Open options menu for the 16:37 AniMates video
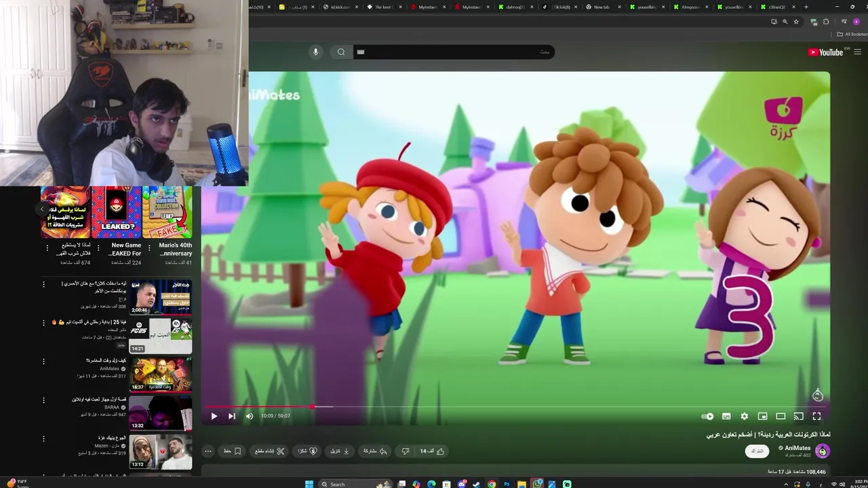Screen dimensions: 868x488 coord(44,361)
